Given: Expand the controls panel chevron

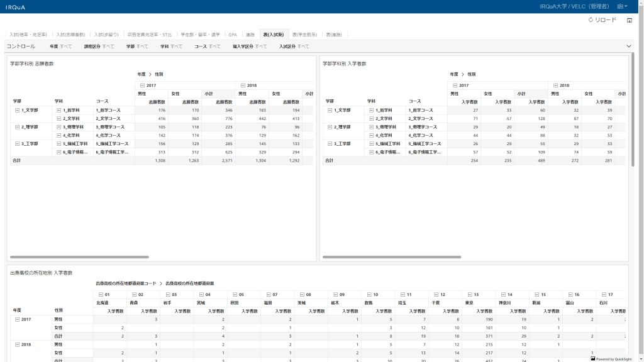Looking at the screenshot, I should 628,47.
